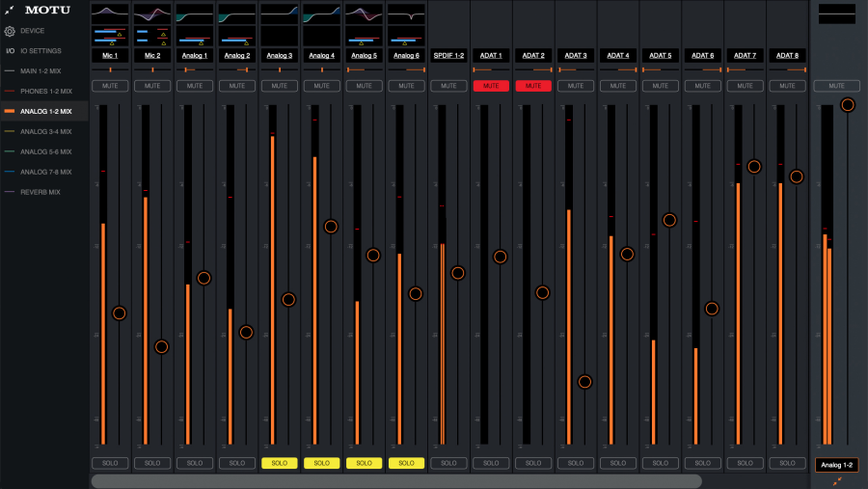Solo the ADAT 3 channel
Screen dimensions: 868x489
(x=576, y=463)
